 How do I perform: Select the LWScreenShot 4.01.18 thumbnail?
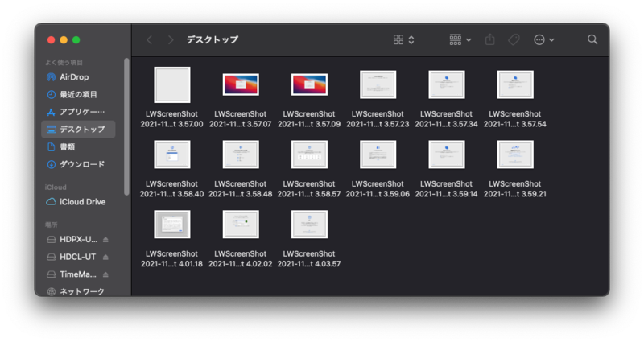[172, 225]
